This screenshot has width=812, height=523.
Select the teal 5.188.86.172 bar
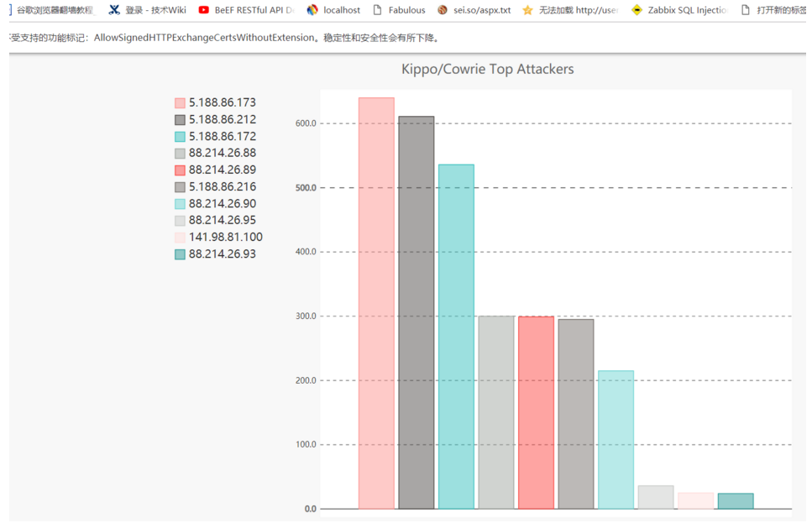[456, 337]
